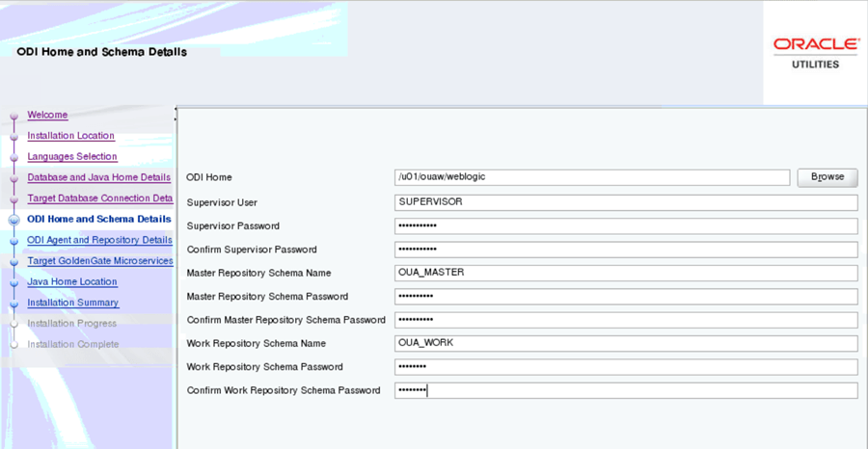Click the Installation Complete step bullet

click(x=14, y=345)
